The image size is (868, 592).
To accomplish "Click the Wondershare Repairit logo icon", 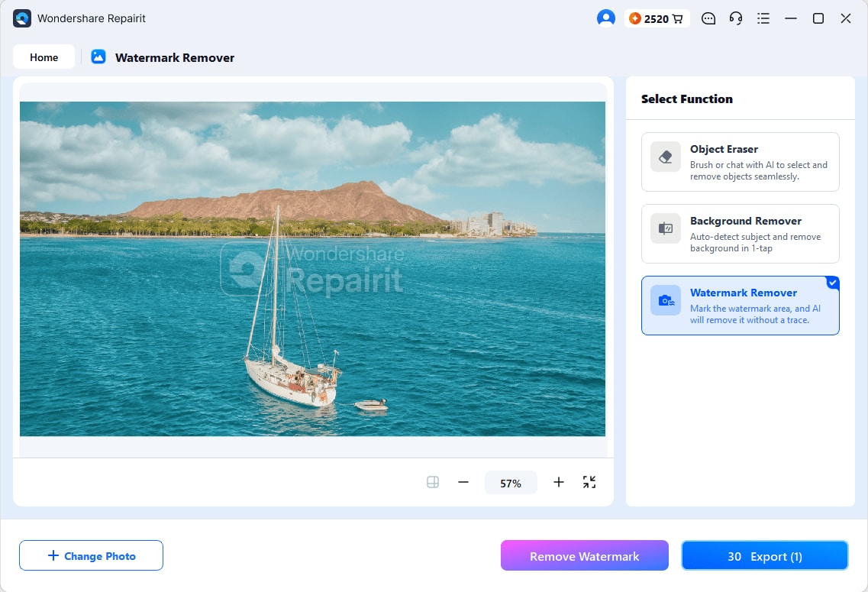I will click(x=22, y=18).
